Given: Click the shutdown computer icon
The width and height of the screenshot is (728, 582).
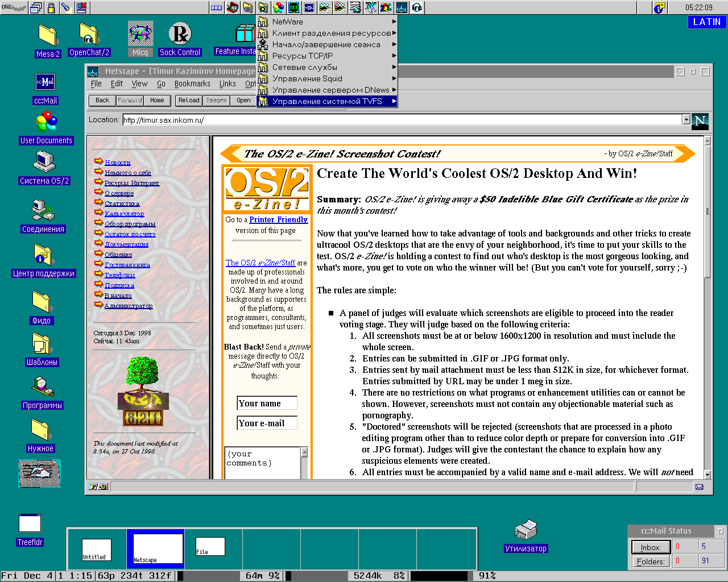Looking at the screenshot, I should point(81,7).
